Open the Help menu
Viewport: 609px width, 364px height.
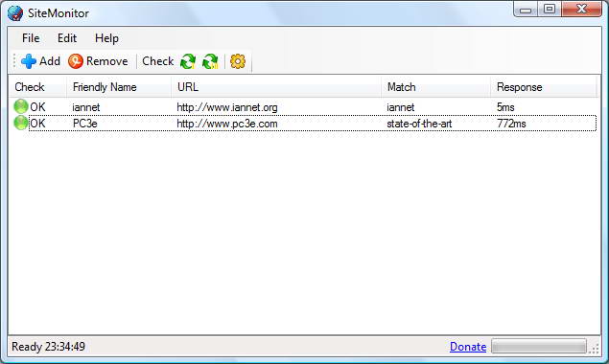pos(106,38)
